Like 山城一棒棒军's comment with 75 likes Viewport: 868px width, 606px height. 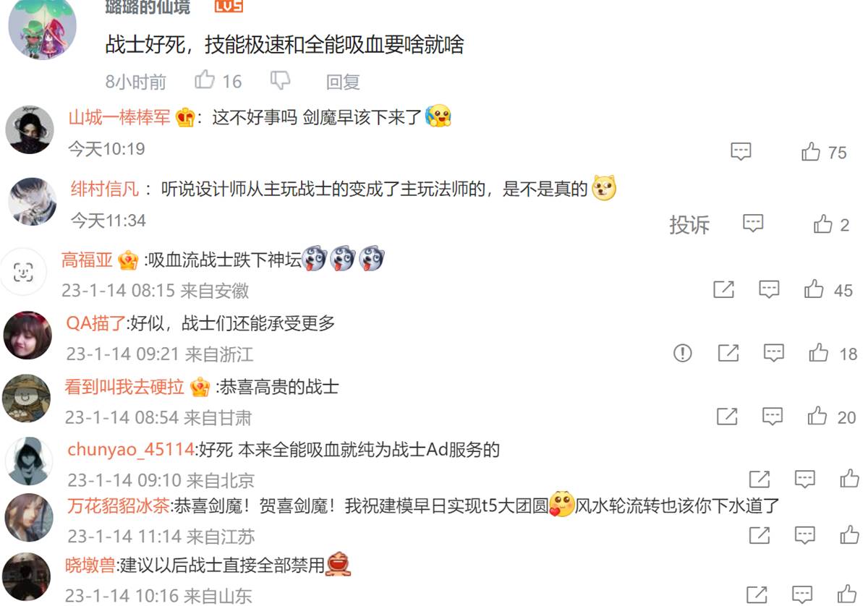[811, 152]
